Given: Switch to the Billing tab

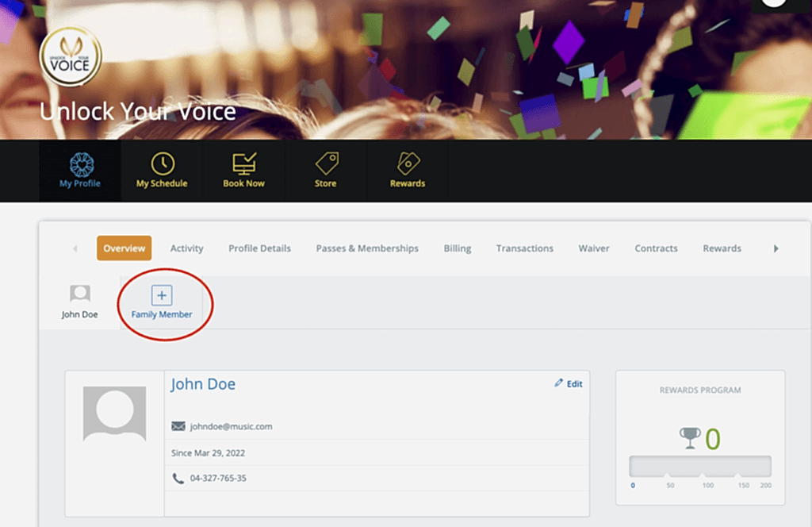Looking at the screenshot, I should [x=458, y=248].
